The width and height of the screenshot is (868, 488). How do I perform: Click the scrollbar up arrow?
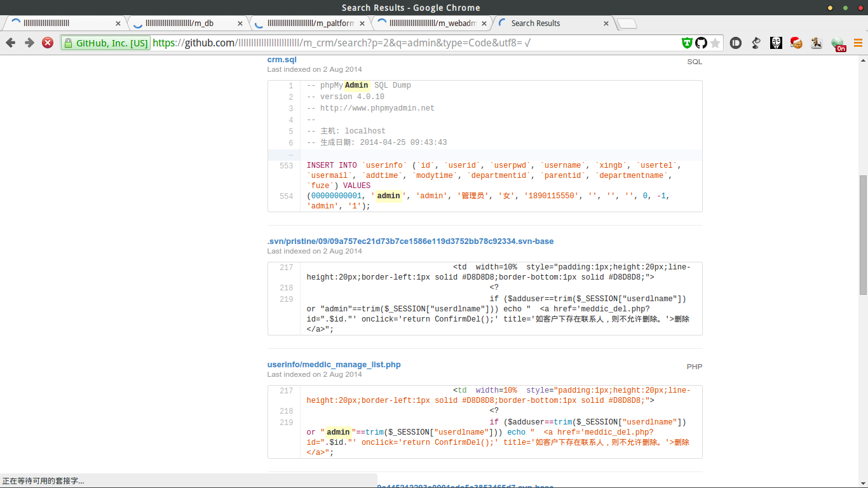click(863, 60)
